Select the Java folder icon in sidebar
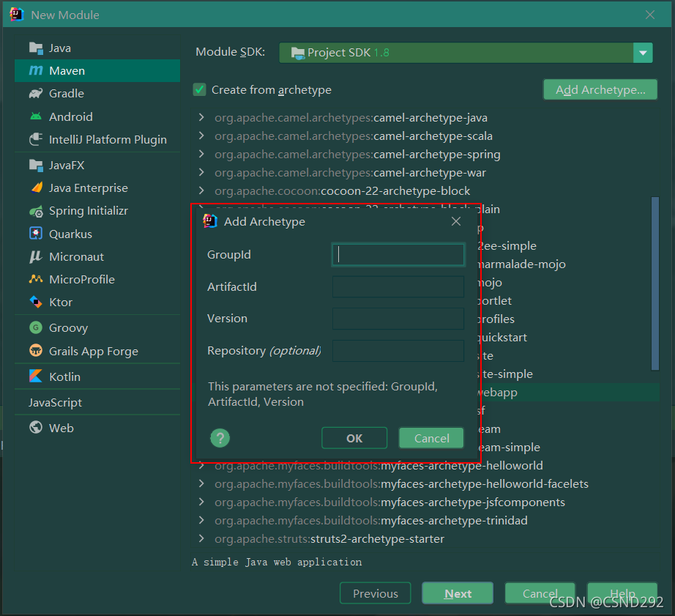 [x=36, y=48]
